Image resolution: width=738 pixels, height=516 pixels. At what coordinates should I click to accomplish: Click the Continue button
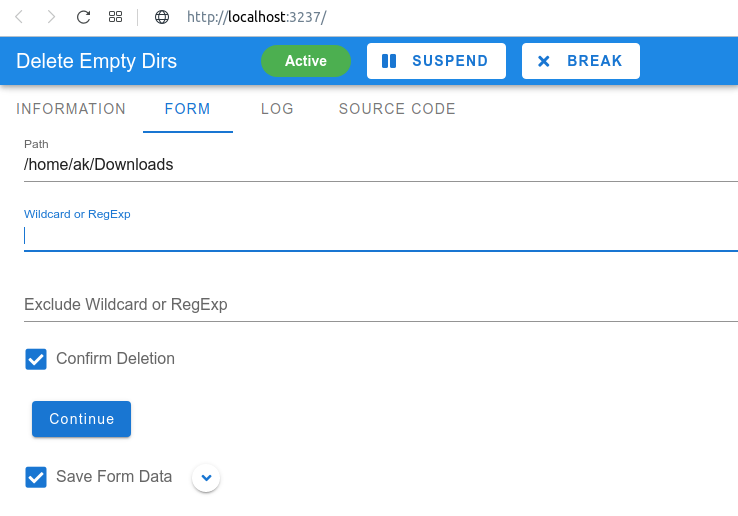[81, 419]
